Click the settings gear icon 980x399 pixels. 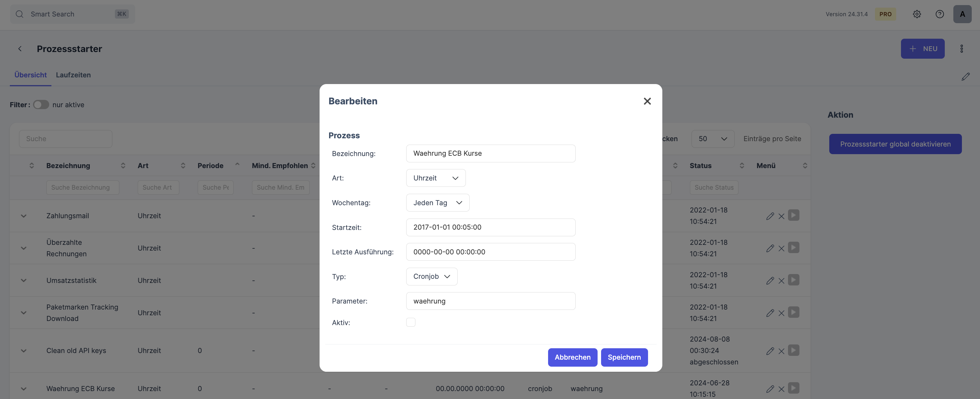tap(917, 14)
